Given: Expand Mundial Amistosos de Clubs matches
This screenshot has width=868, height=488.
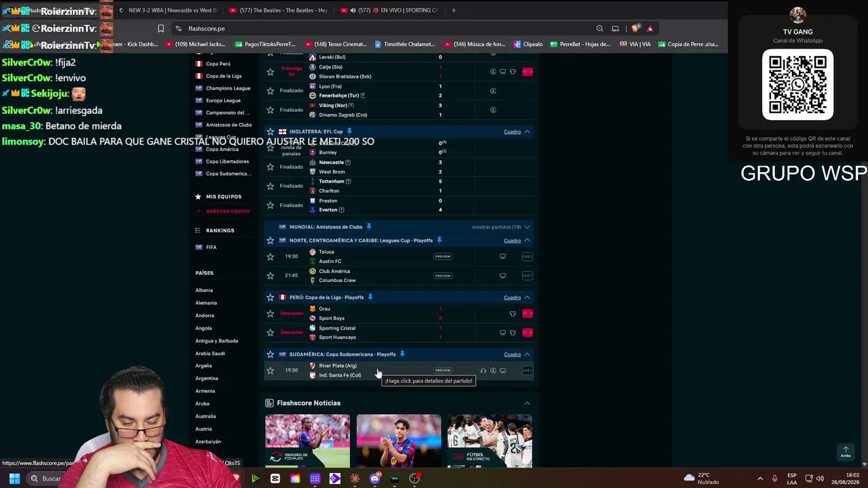Looking at the screenshot, I should click(x=527, y=227).
